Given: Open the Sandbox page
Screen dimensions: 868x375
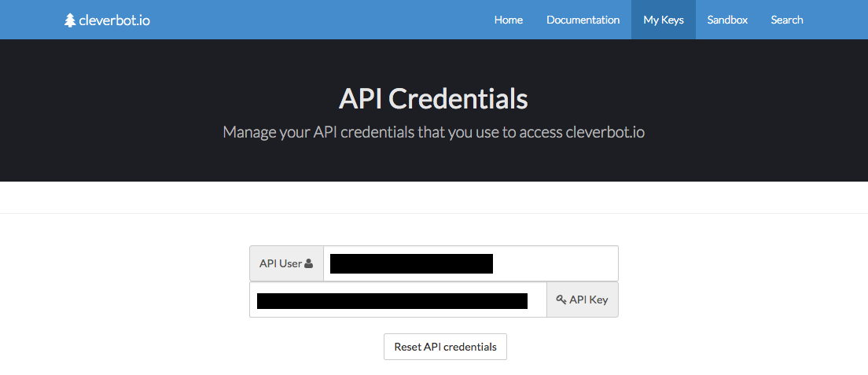Looking at the screenshot, I should (x=726, y=20).
